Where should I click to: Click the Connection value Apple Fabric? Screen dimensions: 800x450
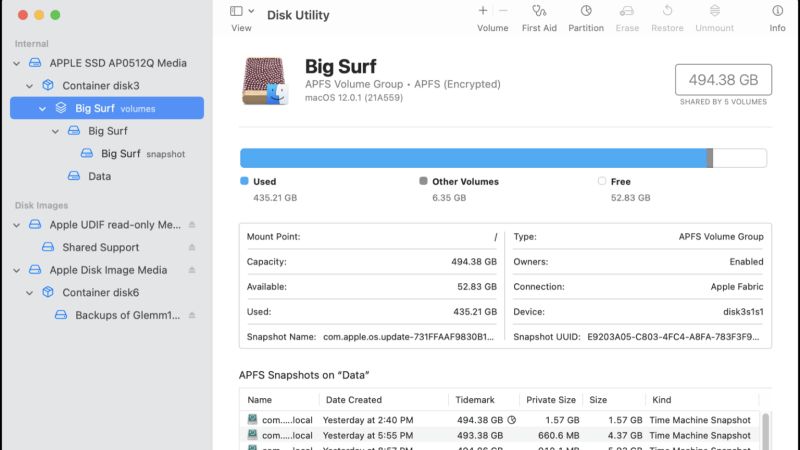[737, 287]
